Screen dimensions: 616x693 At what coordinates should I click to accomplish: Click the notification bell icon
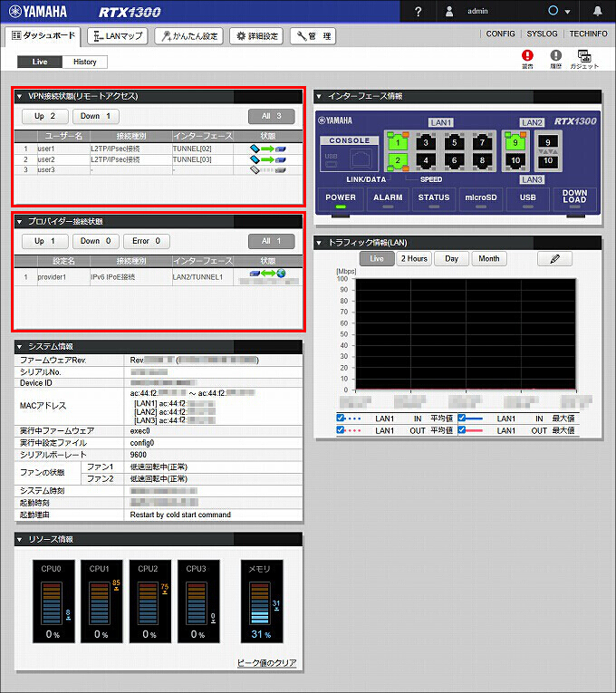tap(597, 12)
